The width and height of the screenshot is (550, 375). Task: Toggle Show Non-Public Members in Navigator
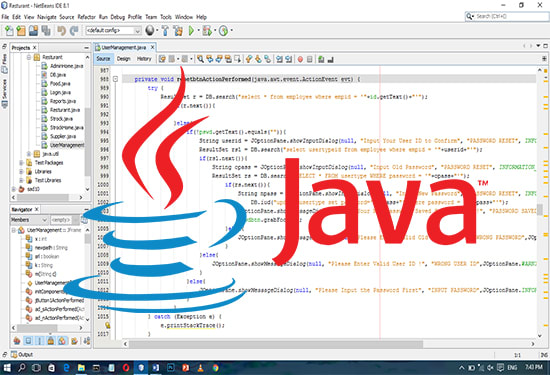coord(51,340)
